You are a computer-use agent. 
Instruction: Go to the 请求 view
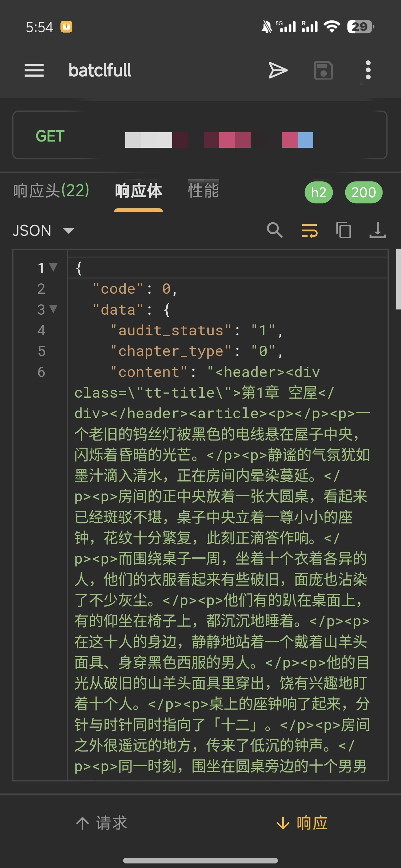pyautogui.click(x=102, y=823)
